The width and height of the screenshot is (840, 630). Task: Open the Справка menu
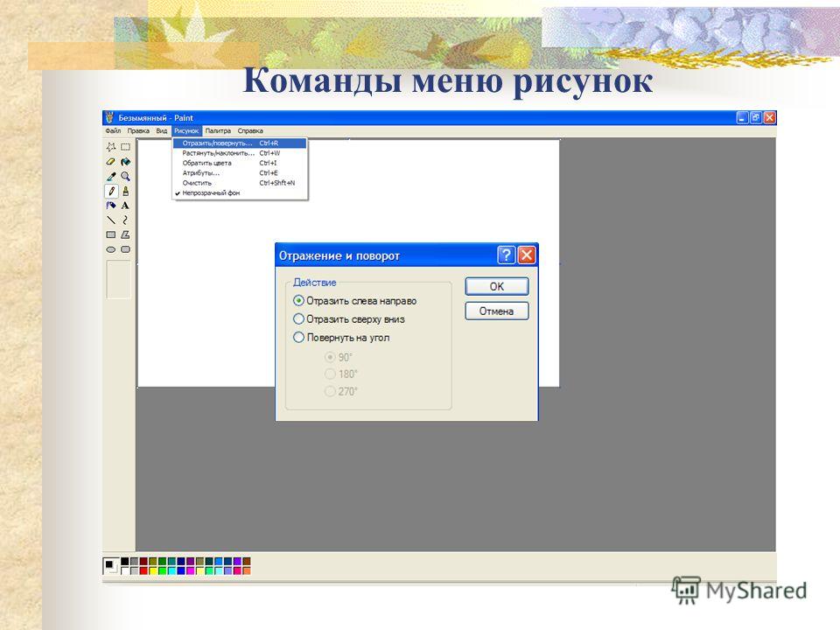pyautogui.click(x=250, y=130)
